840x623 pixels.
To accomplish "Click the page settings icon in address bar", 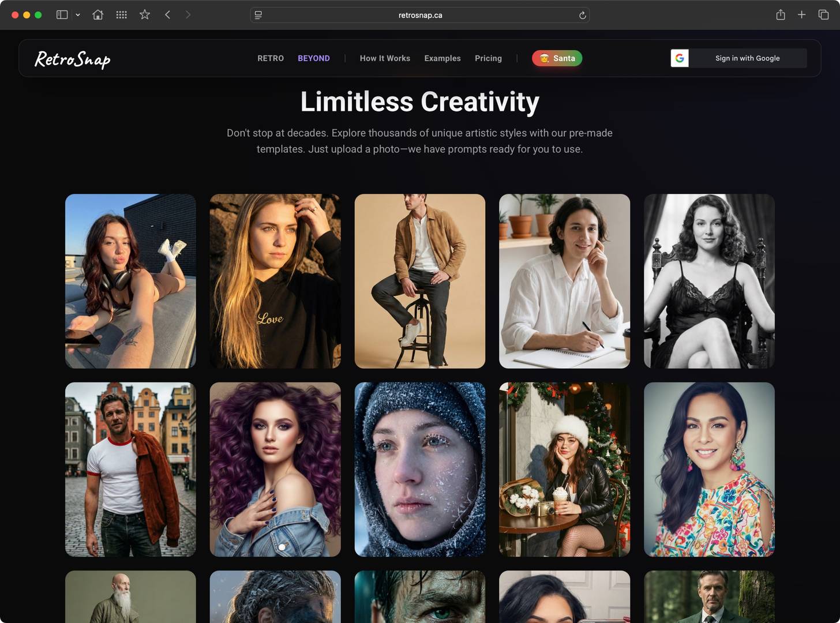I will tap(258, 15).
